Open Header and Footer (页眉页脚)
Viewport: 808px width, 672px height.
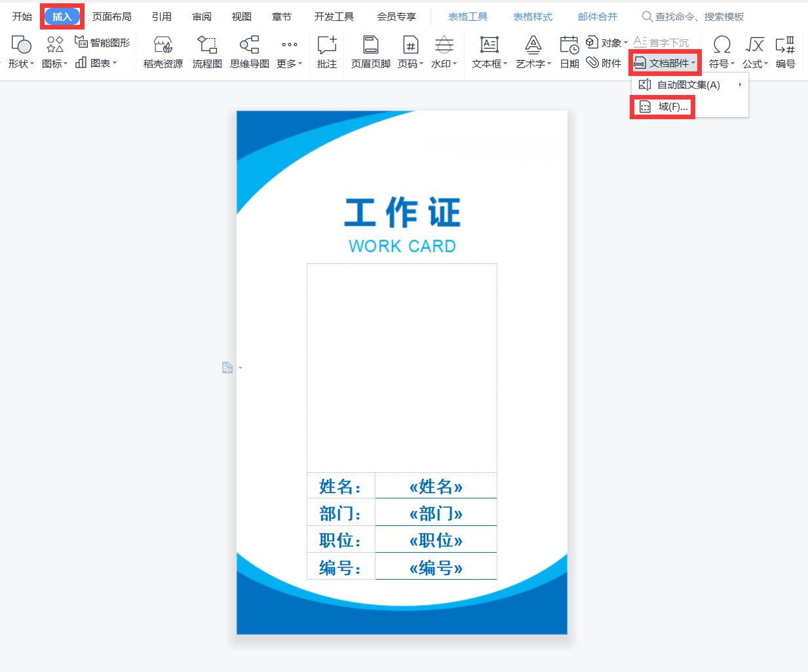(371, 52)
